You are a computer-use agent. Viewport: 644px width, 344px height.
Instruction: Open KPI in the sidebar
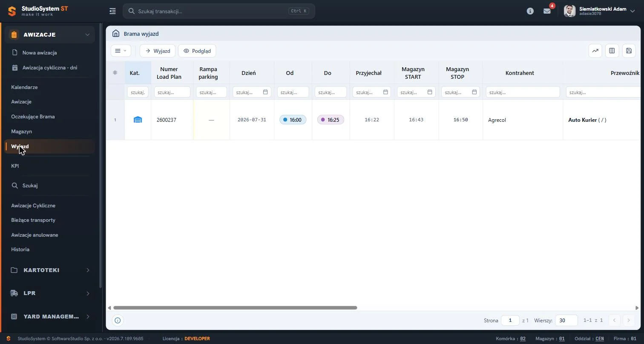tap(15, 166)
